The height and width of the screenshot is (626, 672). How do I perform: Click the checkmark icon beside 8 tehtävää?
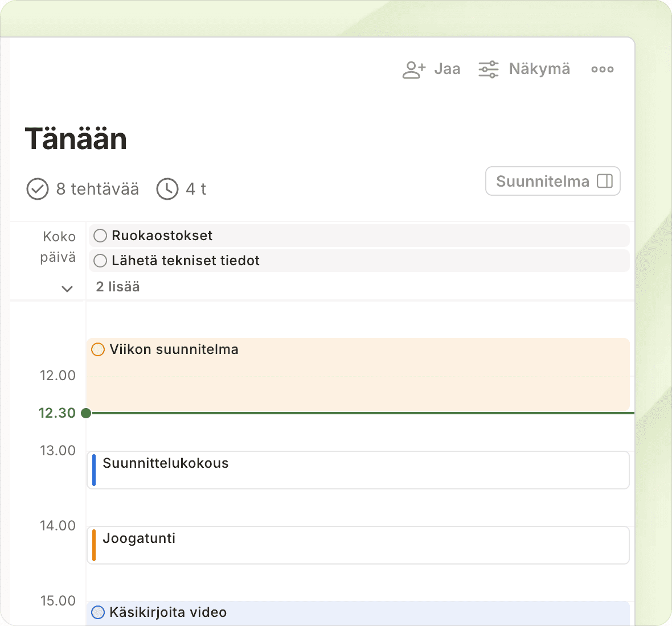(x=38, y=189)
